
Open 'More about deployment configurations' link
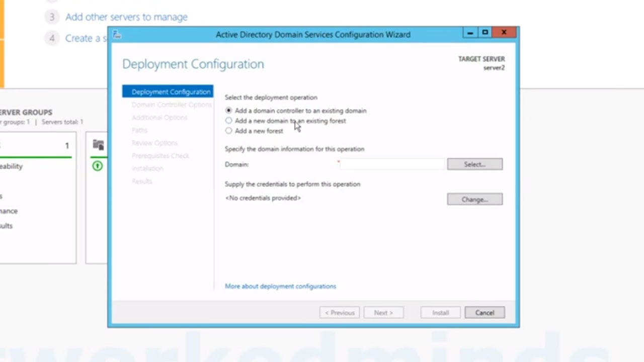(280, 286)
